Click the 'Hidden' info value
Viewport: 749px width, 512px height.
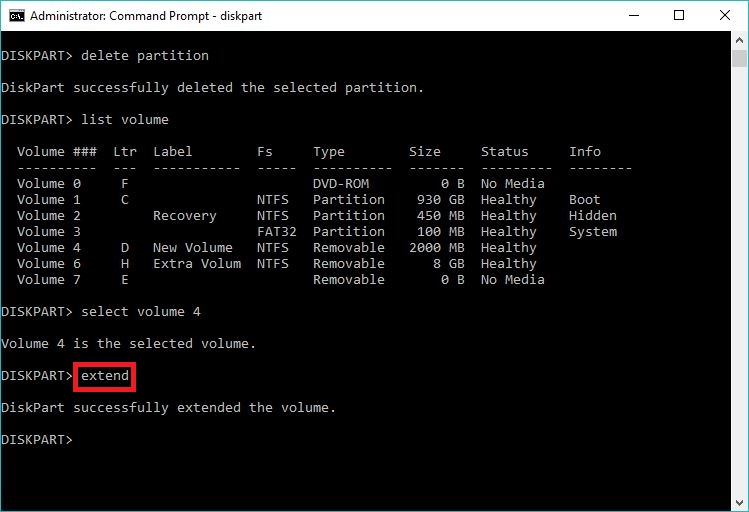(593, 216)
